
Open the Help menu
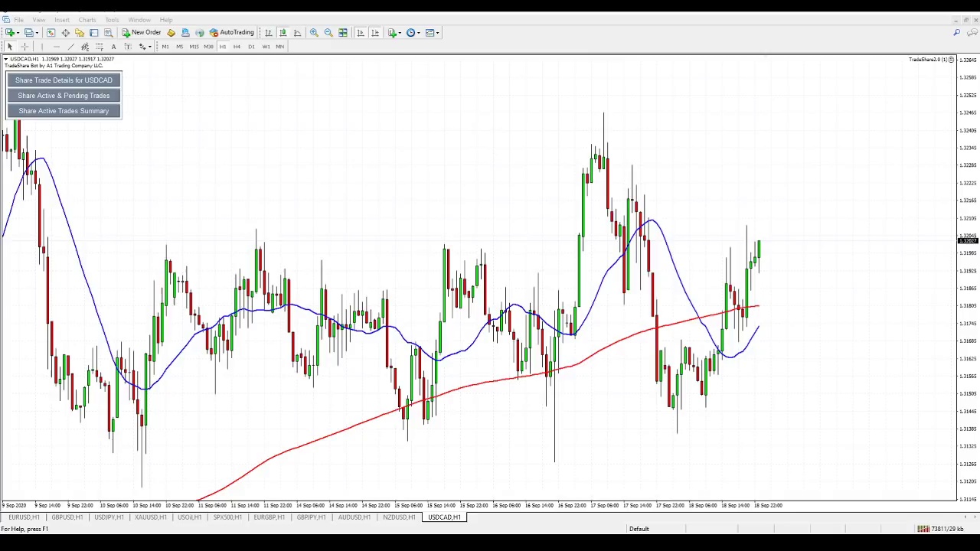(166, 20)
